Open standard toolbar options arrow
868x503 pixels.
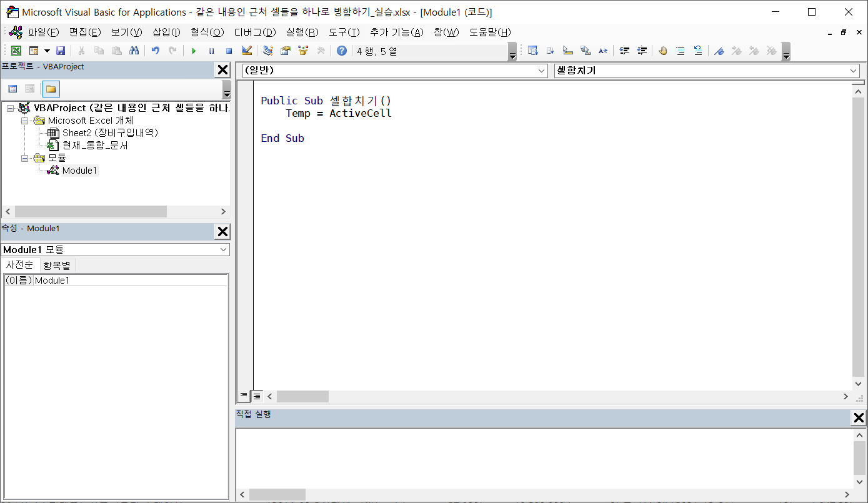[513, 51]
